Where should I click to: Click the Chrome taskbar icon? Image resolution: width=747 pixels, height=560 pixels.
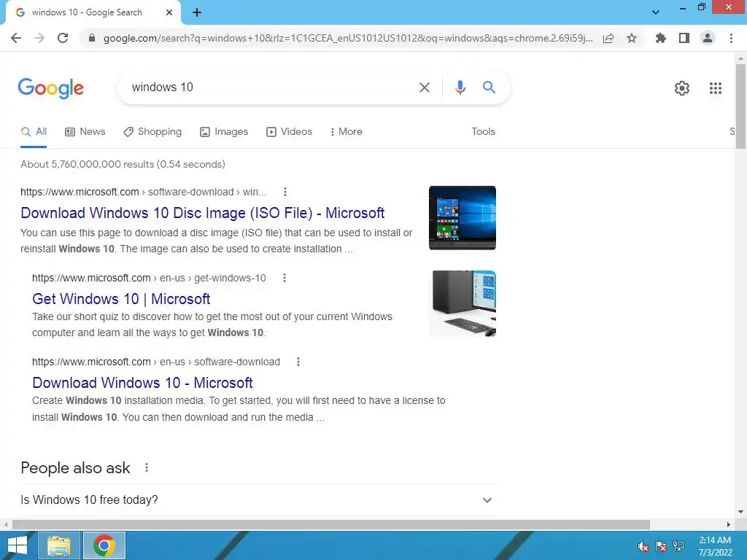tap(104, 545)
